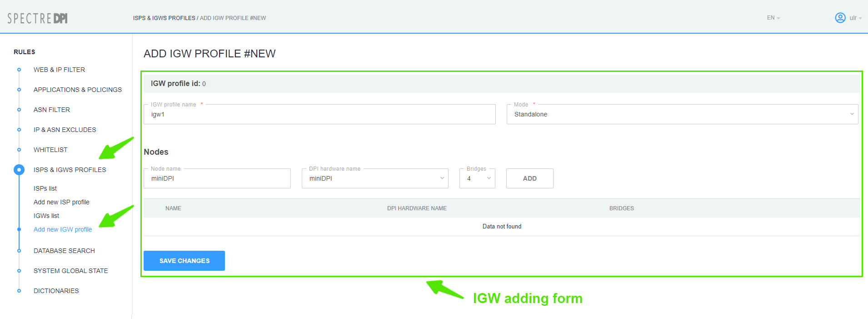Click the bullet next to DICTIONARIES
The image size is (868, 319).
point(19,291)
